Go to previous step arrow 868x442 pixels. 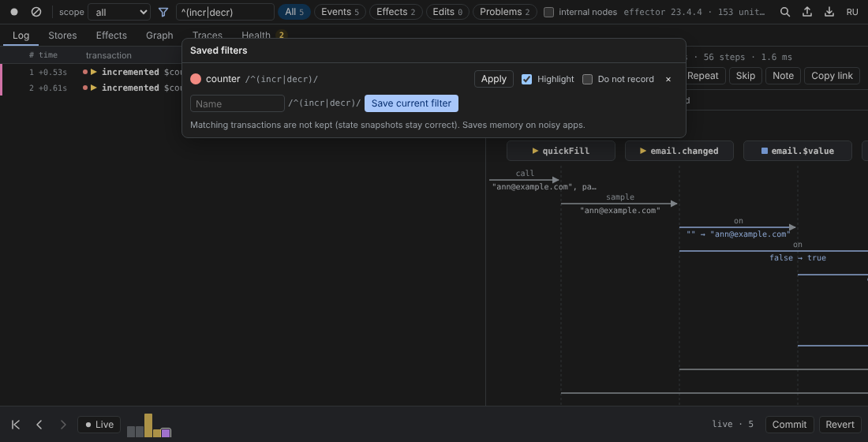(39, 425)
